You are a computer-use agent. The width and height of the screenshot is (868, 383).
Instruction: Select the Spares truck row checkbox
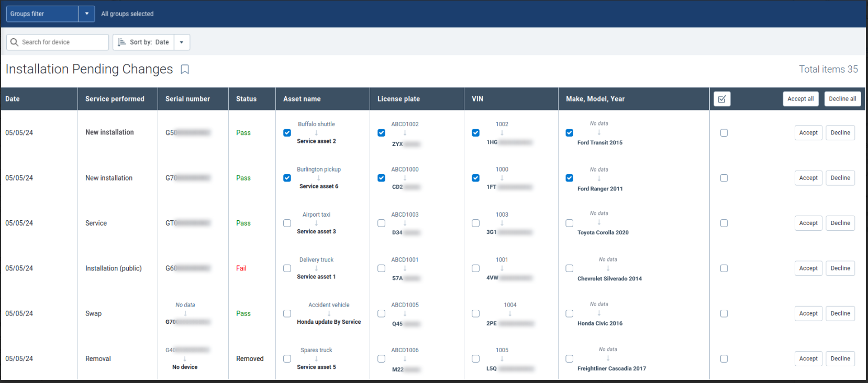point(724,358)
